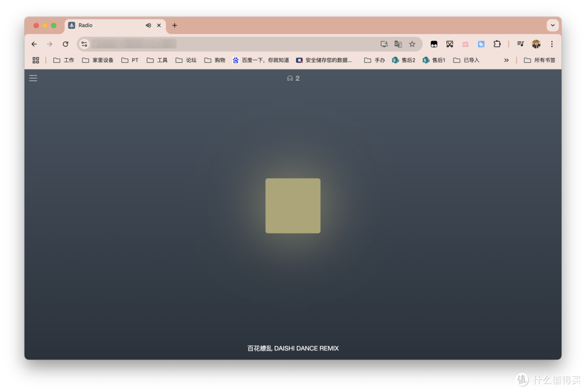The width and height of the screenshot is (586, 392).
Task: Close the Radio tab
Action: tap(159, 25)
